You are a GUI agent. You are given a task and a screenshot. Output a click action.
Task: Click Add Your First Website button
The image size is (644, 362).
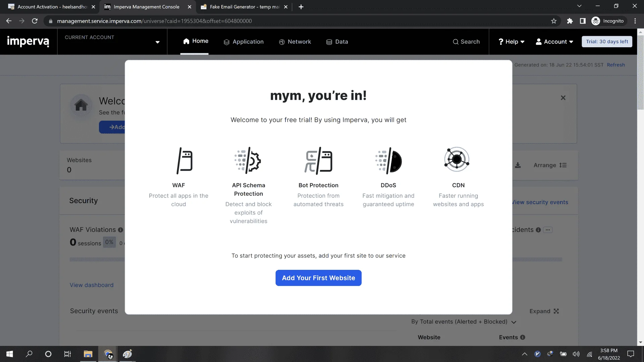[318, 278]
